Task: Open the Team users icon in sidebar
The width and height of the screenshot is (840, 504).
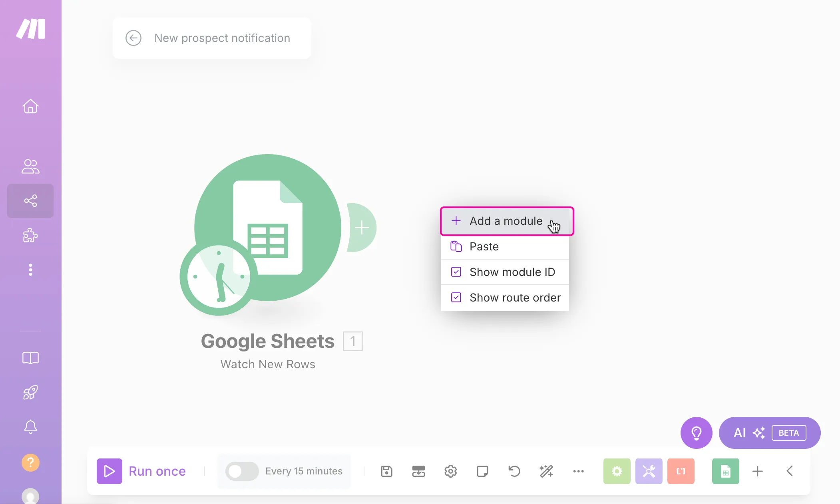Action: pos(30,167)
